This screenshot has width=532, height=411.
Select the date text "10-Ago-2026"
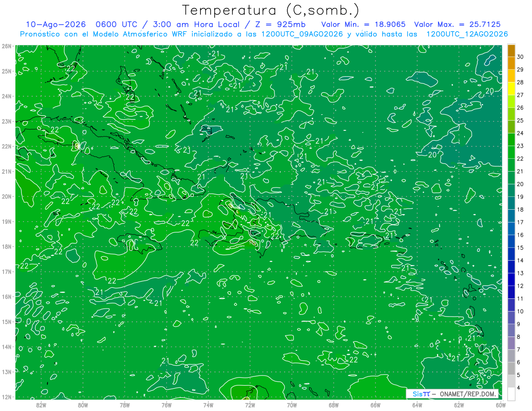point(56,24)
